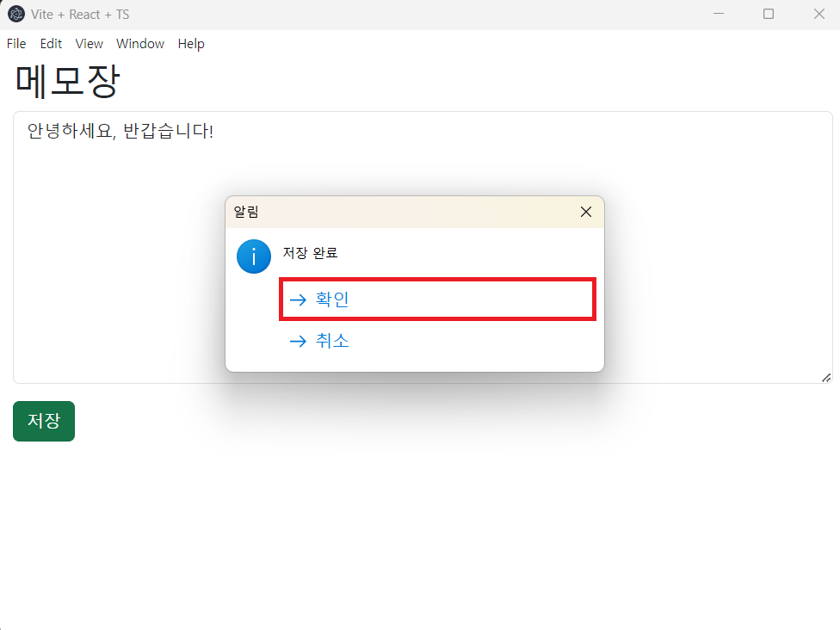Open the View menu
The width and height of the screenshot is (840, 630).
(89, 44)
